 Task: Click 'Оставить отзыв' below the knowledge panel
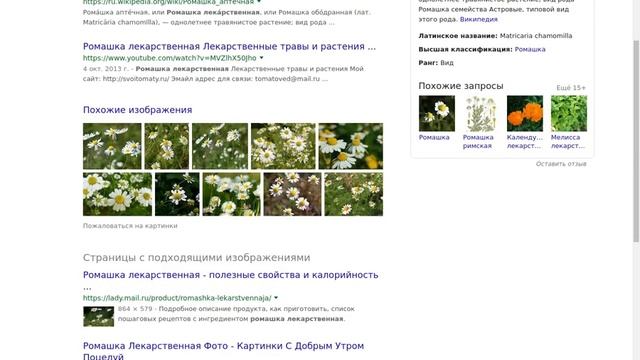(561, 164)
